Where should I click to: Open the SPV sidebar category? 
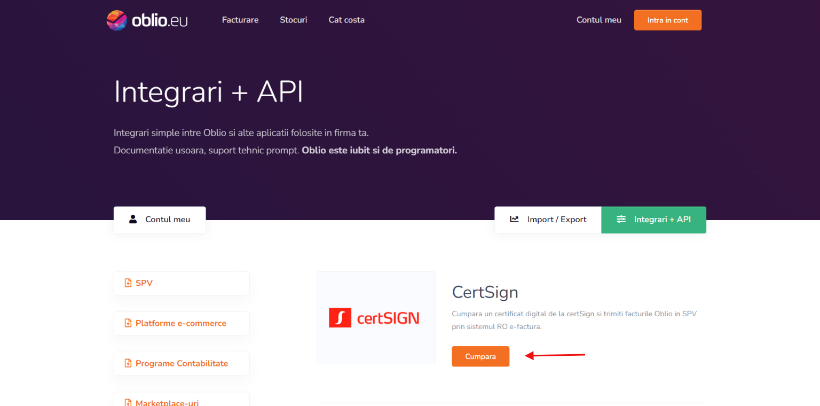tap(181, 283)
